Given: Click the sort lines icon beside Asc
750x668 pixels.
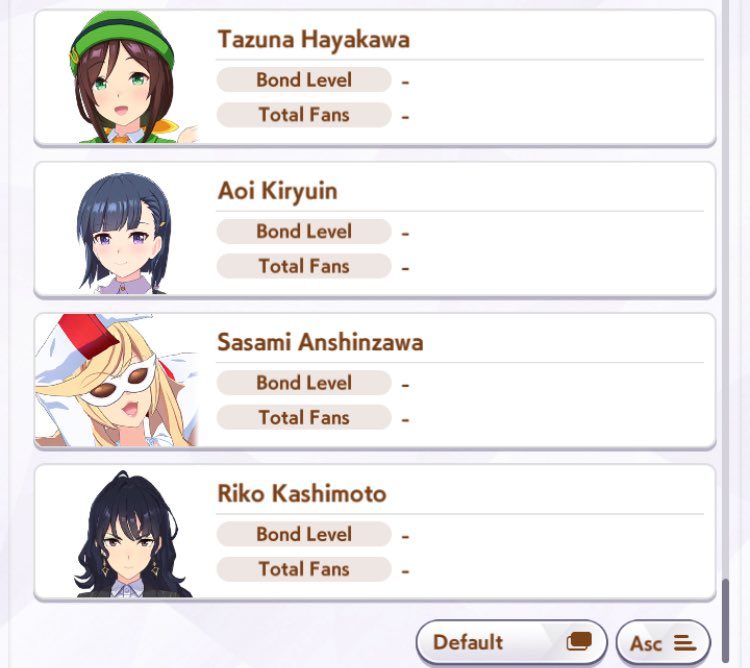Looking at the screenshot, I should tap(684, 643).
